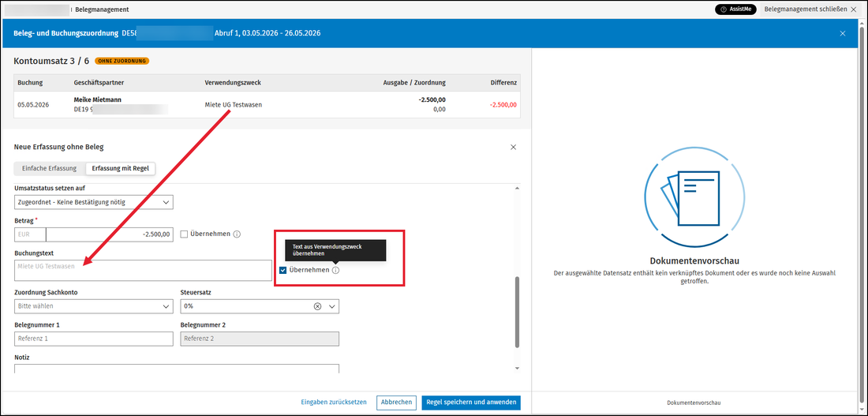The height and width of the screenshot is (416, 868).
Task: Open Zuordnung Sachkonto dropdown
Action: [94, 306]
